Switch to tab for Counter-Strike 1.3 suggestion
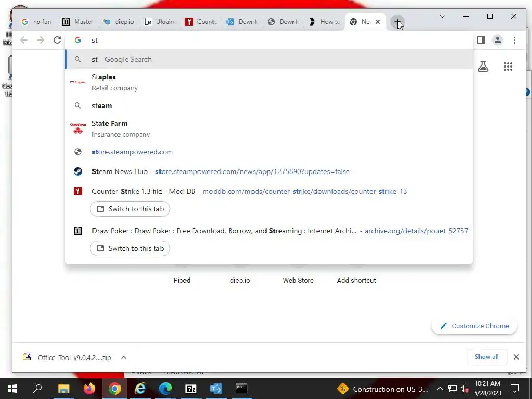 coord(130,209)
